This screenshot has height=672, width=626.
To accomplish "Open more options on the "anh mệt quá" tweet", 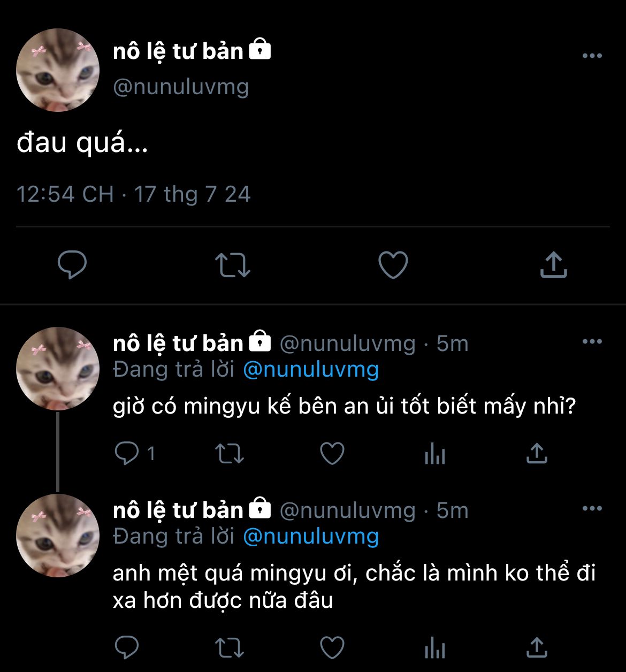I will [592, 508].
